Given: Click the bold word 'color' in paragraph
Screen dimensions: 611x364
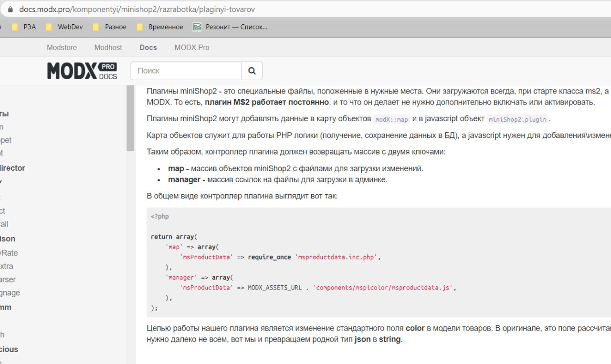Looking at the screenshot, I should tap(415, 328).
